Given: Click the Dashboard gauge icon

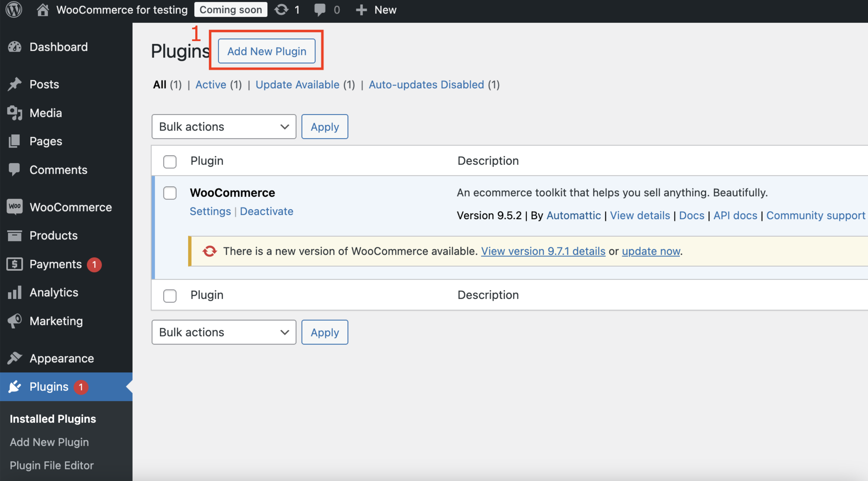Looking at the screenshot, I should pyautogui.click(x=15, y=47).
